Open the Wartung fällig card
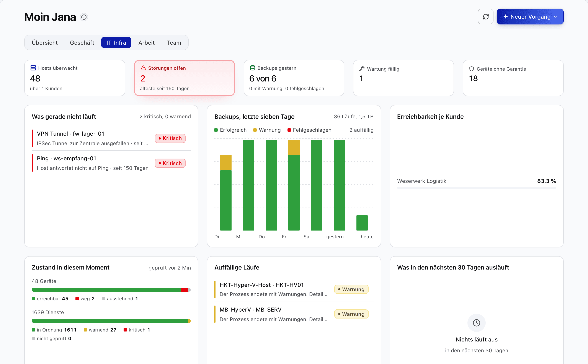Viewport: 588px width, 364px height. (403, 78)
